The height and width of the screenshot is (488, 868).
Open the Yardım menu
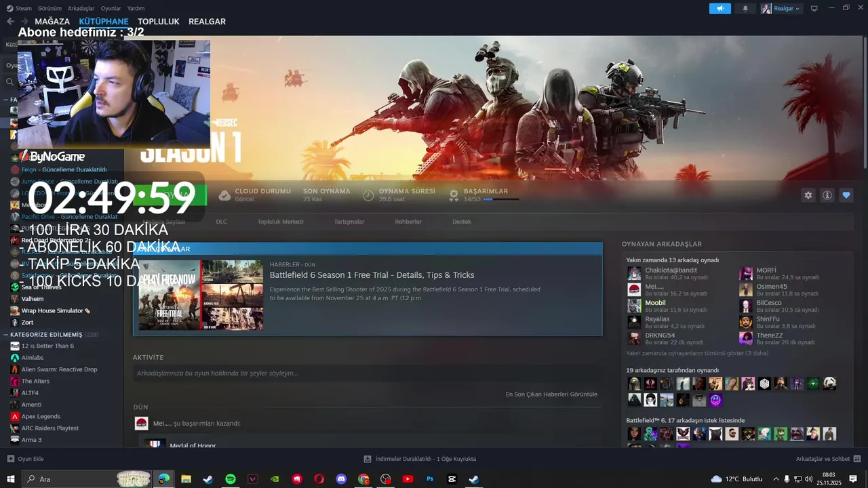click(x=136, y=8)
